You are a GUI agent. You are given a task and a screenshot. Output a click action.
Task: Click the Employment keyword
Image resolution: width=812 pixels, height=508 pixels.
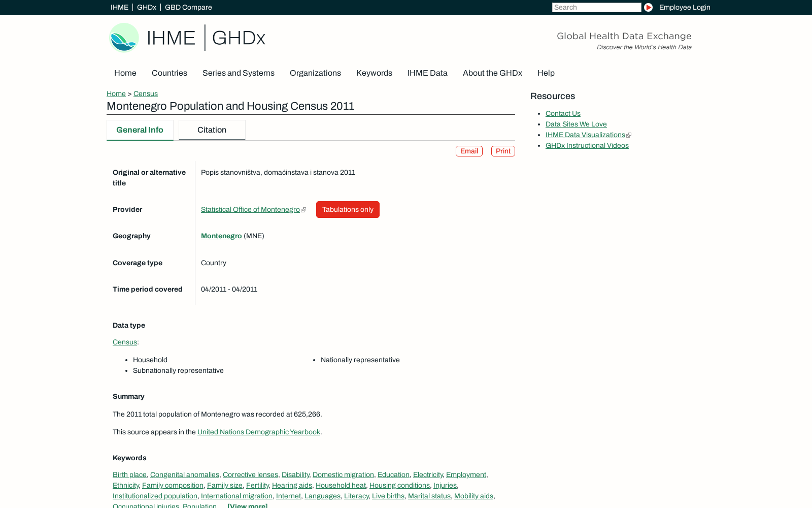466,474
